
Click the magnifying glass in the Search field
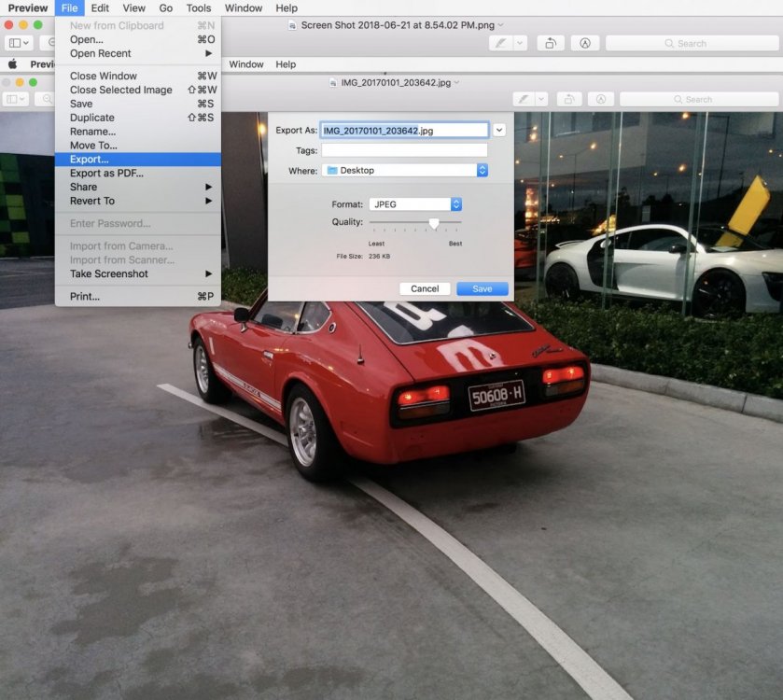click(x=678, y=99)
